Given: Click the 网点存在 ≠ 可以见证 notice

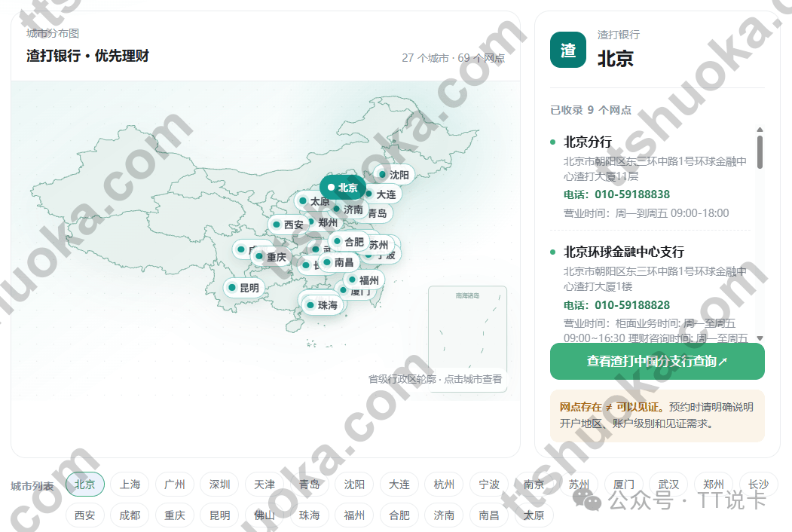Looking at the screenshot, I should (657, 415).
